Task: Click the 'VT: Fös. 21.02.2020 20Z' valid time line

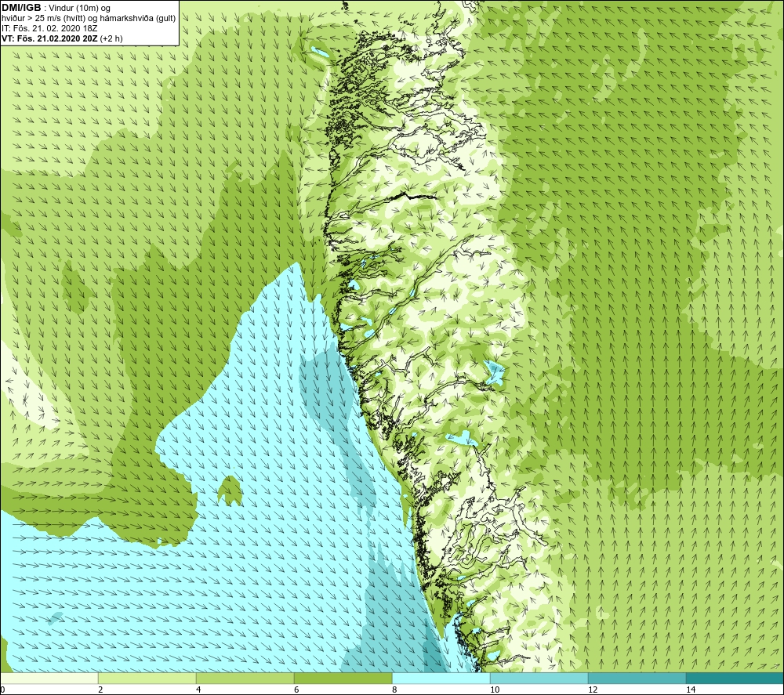Action: tap(62, 38)
